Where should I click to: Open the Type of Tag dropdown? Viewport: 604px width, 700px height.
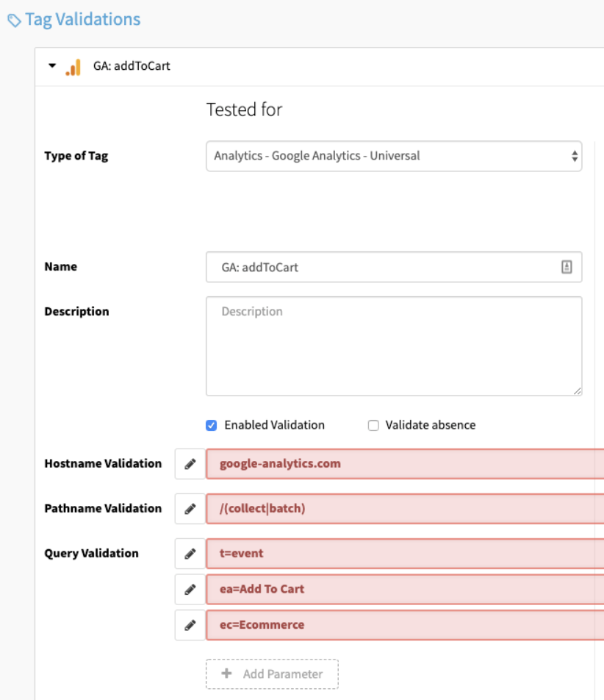[x=393, y=156]
